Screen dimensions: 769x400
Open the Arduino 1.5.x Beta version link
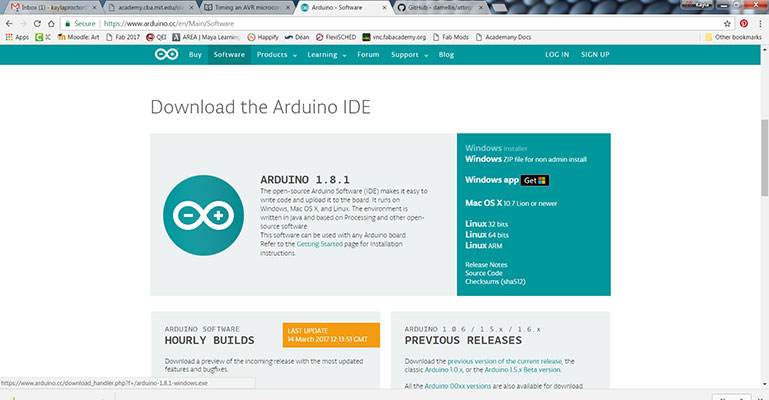click(522, 370)
